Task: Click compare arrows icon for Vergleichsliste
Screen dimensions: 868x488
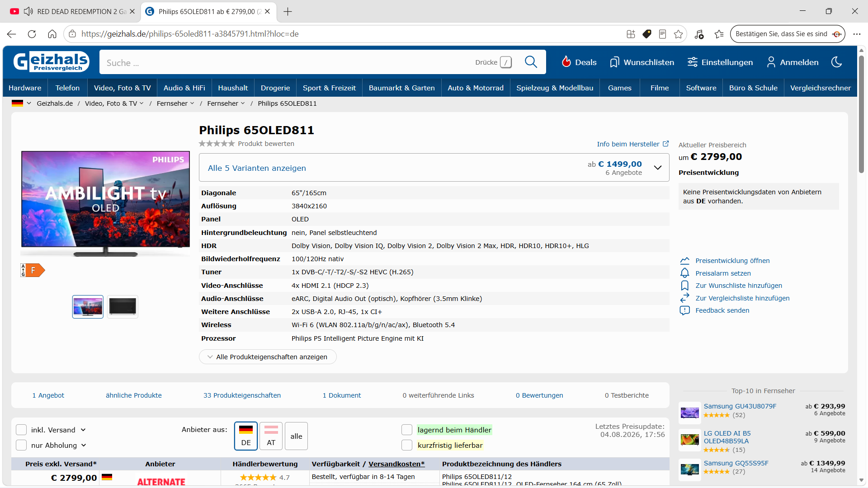Action: click(684, 298)
